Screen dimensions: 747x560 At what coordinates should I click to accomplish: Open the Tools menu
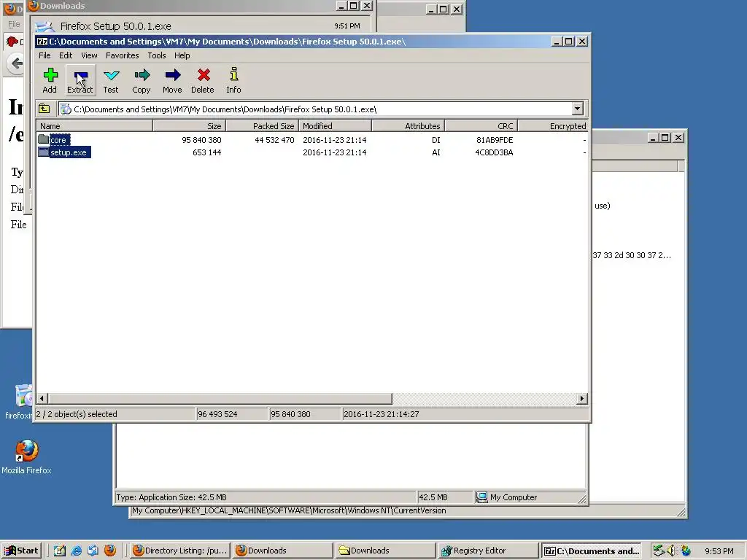point(157,55)
